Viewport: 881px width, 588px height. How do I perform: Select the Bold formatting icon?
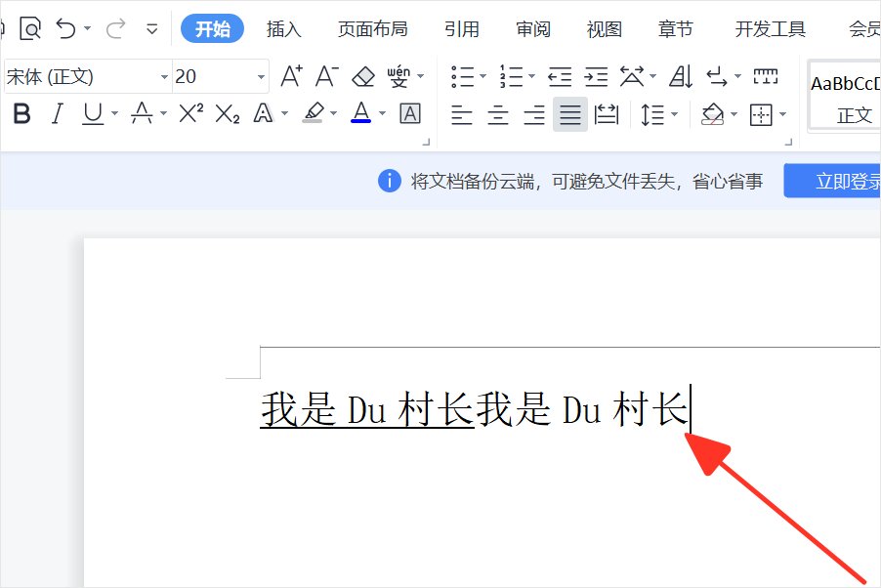(21, 114)
